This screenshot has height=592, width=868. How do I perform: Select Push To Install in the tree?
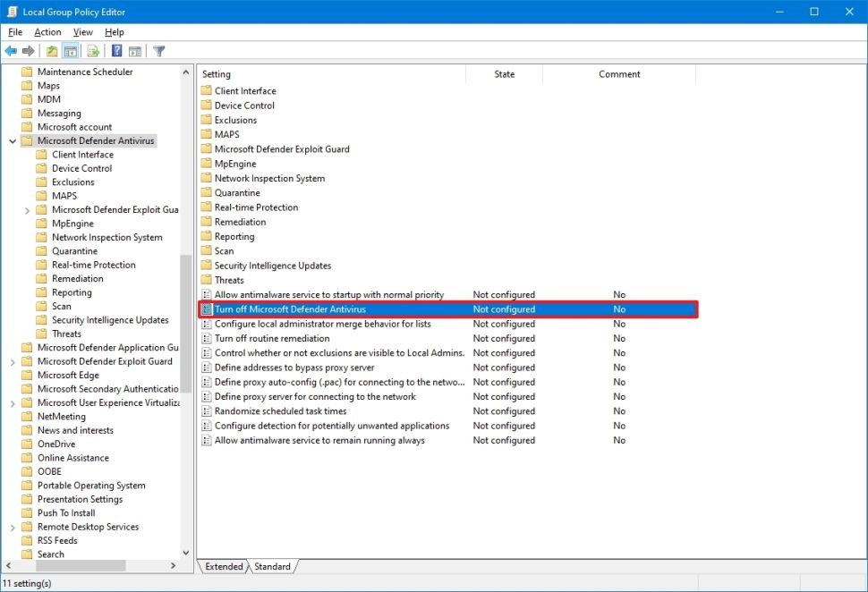point(66,513)
